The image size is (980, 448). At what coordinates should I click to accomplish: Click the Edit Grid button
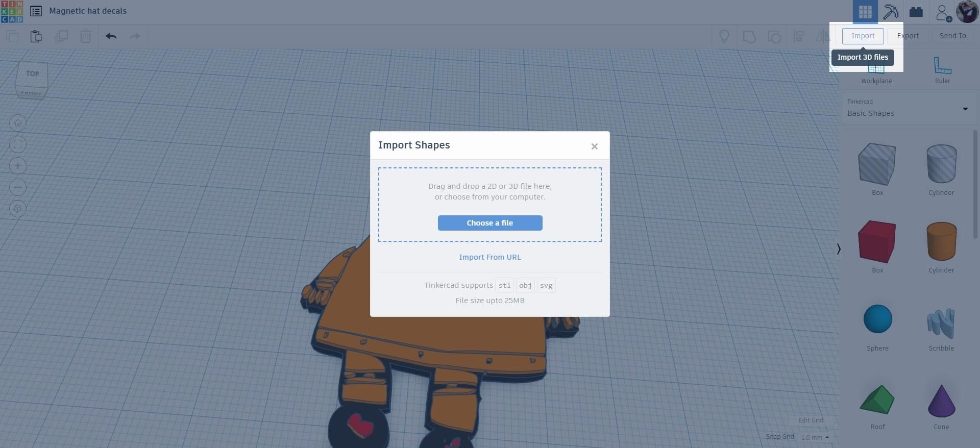(x=811, y=420)
